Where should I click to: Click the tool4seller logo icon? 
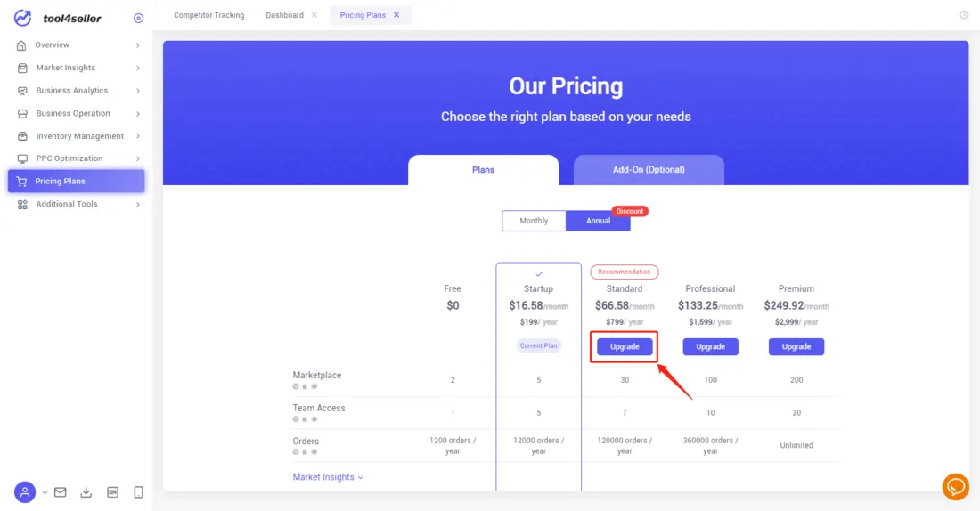tap(22, 18)
